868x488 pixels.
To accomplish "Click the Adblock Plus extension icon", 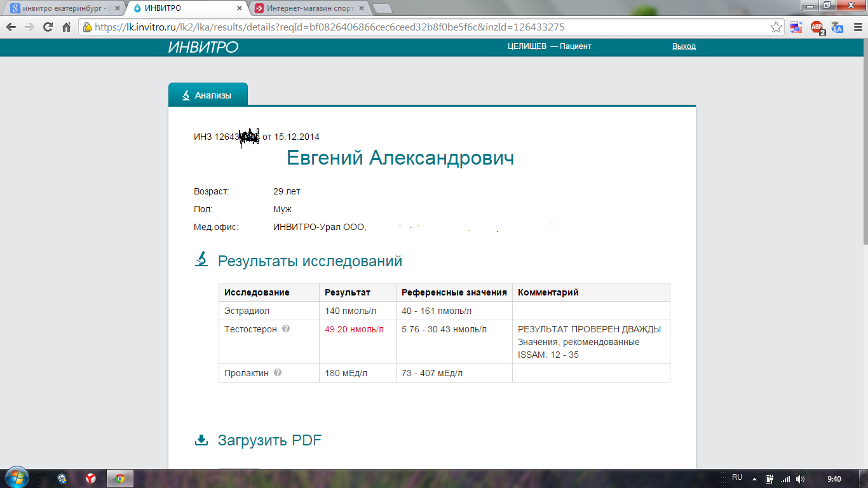I will (x=817, y=27).
